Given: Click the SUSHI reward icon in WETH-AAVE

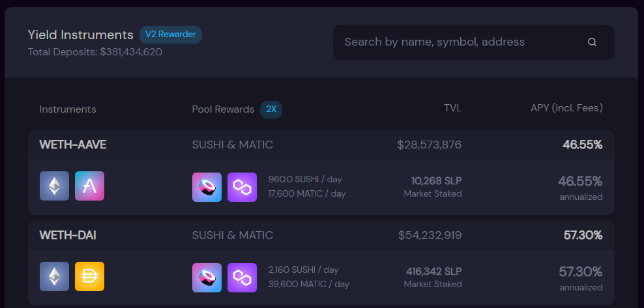Looking at the screenshot, I should pyautogui.click(x=207, y=187).
